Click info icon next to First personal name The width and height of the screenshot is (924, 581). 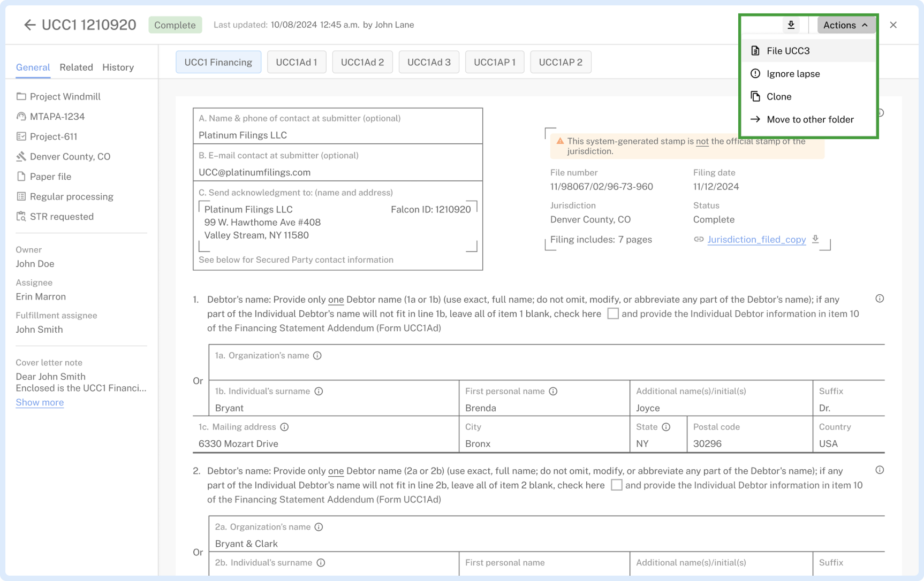pos(553,392)
